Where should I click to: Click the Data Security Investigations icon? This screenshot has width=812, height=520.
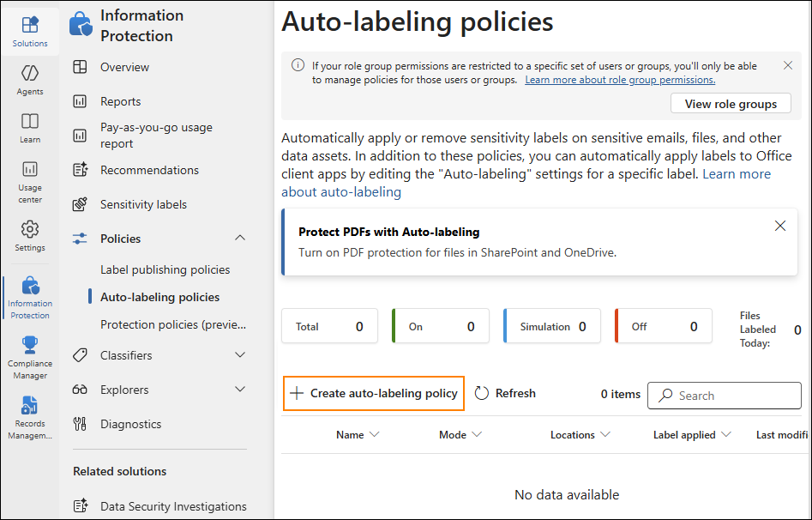point(81,506)
